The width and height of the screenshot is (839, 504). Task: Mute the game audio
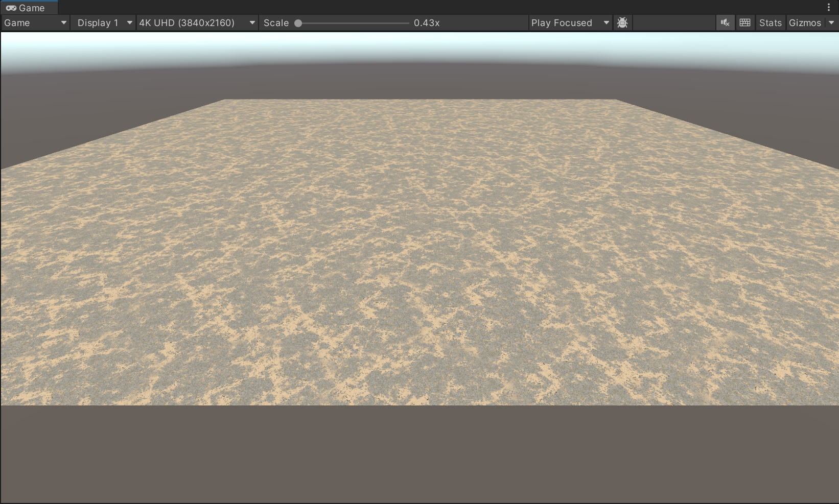coord(725,23)
